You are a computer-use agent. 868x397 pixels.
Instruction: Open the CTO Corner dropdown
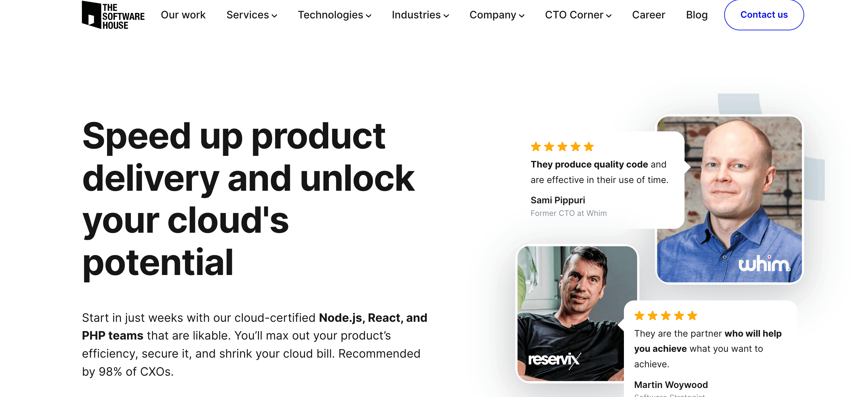tap(578, 15)
